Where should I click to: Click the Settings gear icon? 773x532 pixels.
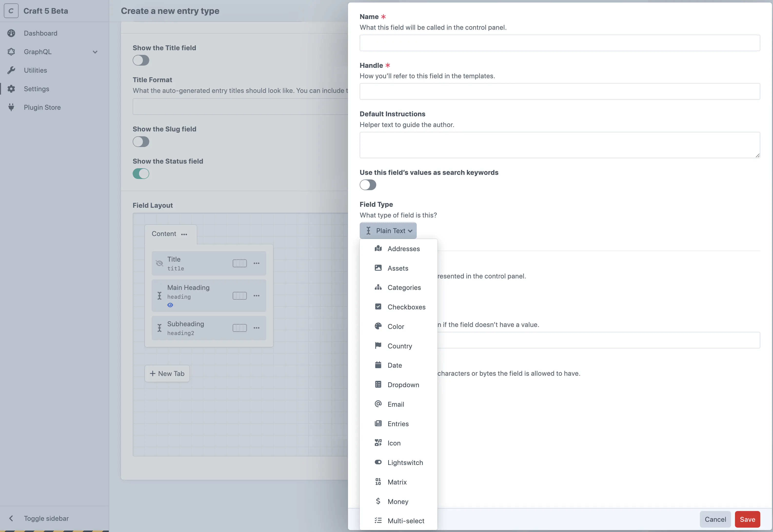click(11, 89)
